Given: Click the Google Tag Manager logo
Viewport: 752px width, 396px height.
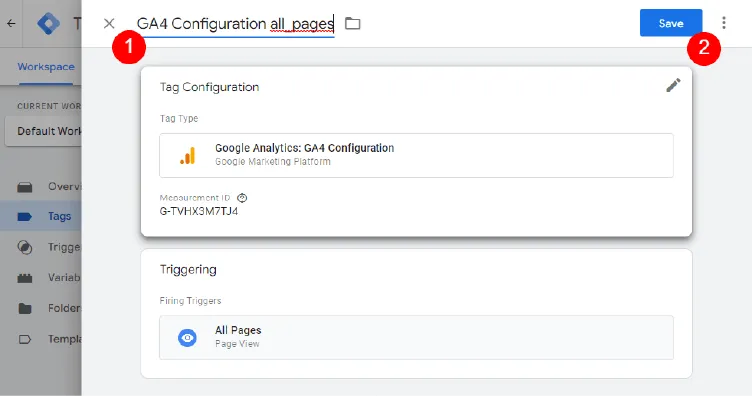Looking at the screenshot, I should point(49,23).
